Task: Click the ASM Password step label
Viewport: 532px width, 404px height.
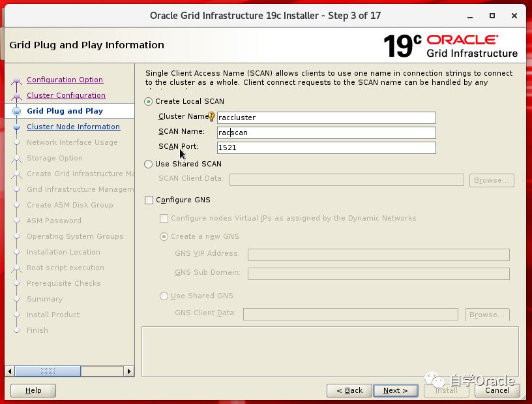Action: coord(54,221)
